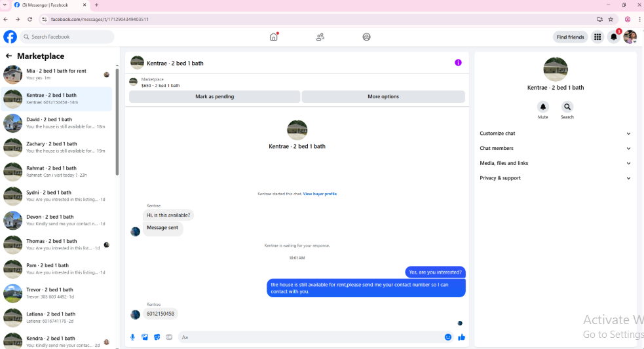
Task: Search within the Kentrae conversation
Action: (567, 107)
